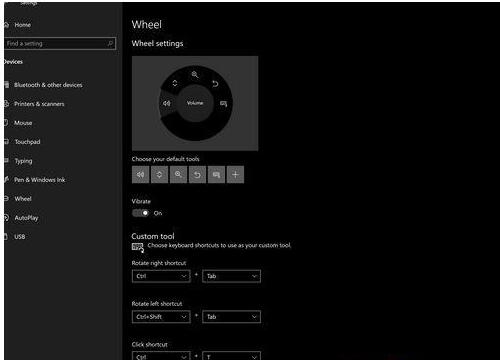The image size is (500, 360).
Task: Open Typing settings page
Action: pos(23,161)
